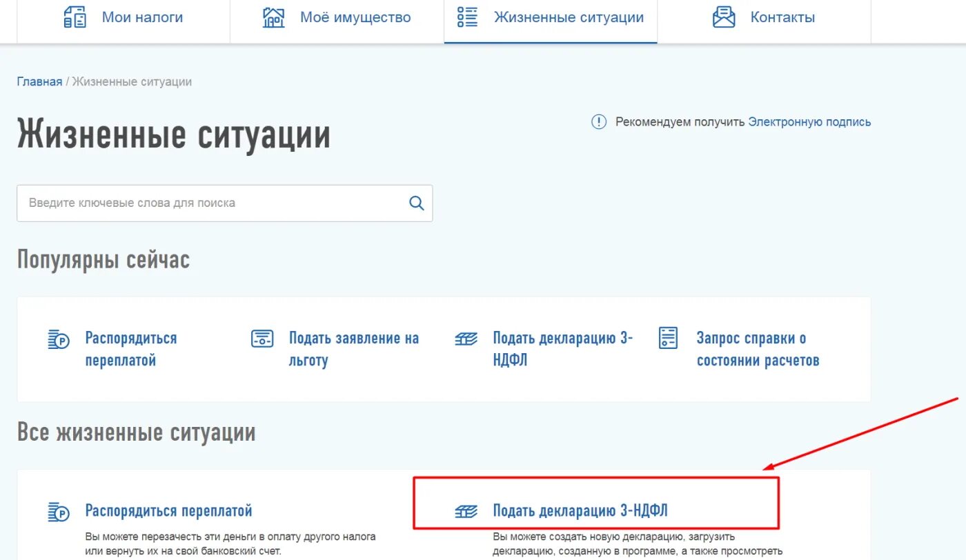Click the Подать заявление на льготу icon
Viewport: 966px width, 560px height.
[262, 339]
